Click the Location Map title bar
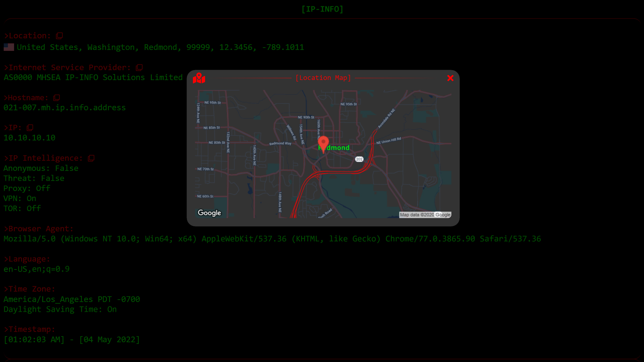Viewport: 644px width, 362px height. 323,78
